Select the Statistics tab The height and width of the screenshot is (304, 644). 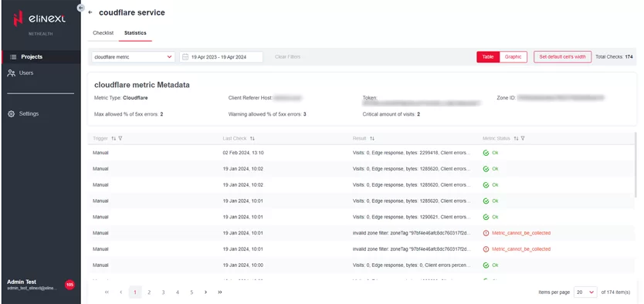pyautogui.click(x=135, y=33)
